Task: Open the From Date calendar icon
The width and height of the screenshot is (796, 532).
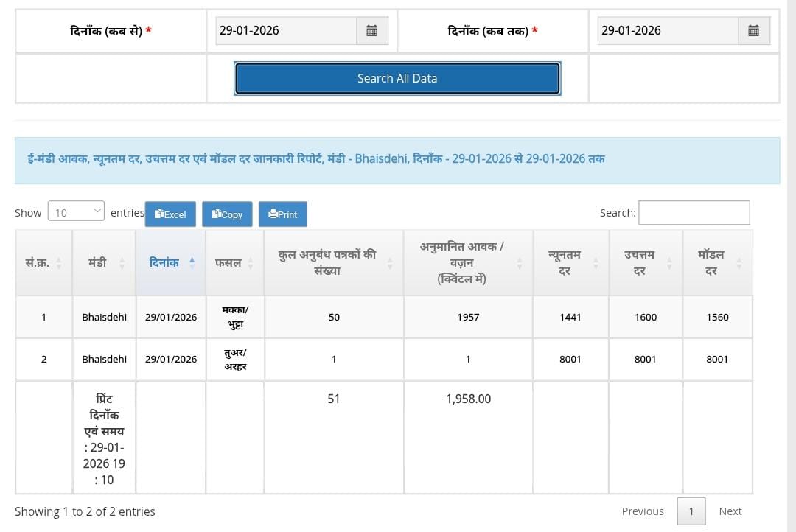Action: point(372,31)
